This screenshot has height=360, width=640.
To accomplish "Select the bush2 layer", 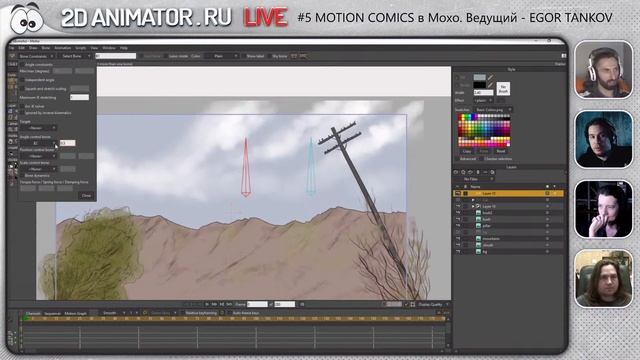I will (x=509, y=213).
